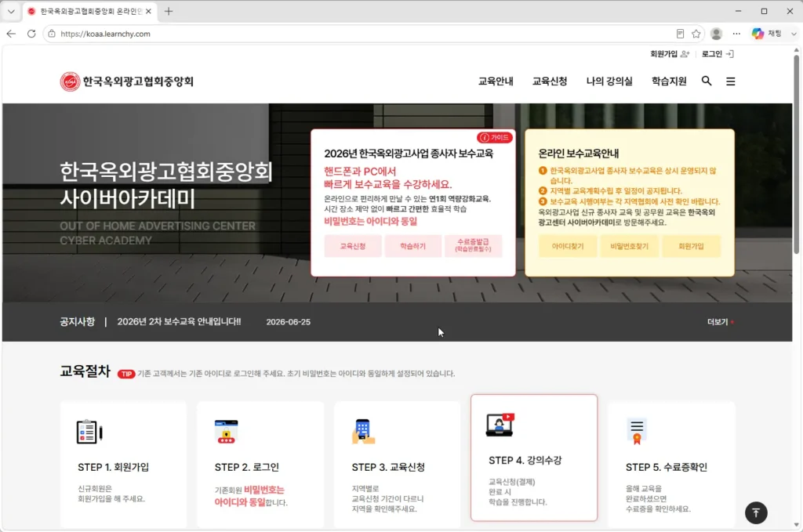The height and width of the screenshot is (532, 803).
Task: Click the browser back arrow
Action: click(11, 34)
